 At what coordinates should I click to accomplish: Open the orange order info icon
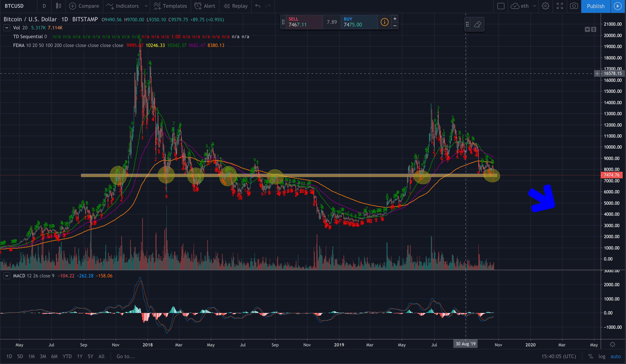tap(384, 22)
